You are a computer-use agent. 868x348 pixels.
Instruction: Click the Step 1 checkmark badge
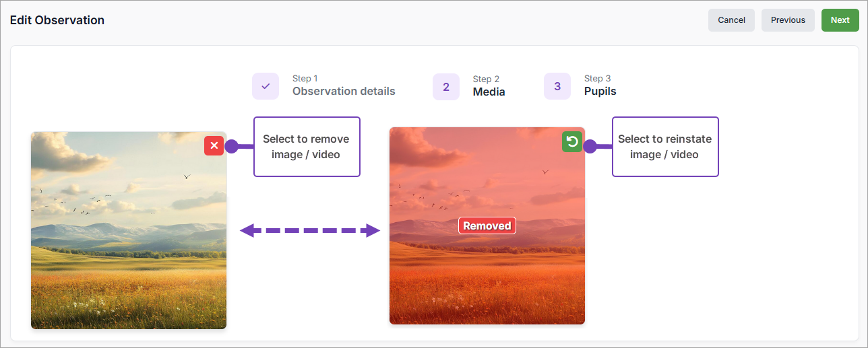266,86
